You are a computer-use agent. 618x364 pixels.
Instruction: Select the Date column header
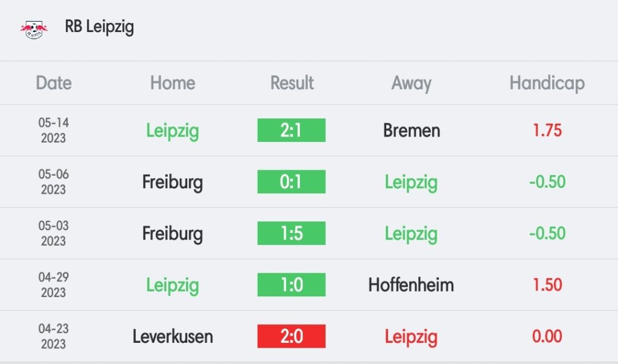click(x=54, y=83)
